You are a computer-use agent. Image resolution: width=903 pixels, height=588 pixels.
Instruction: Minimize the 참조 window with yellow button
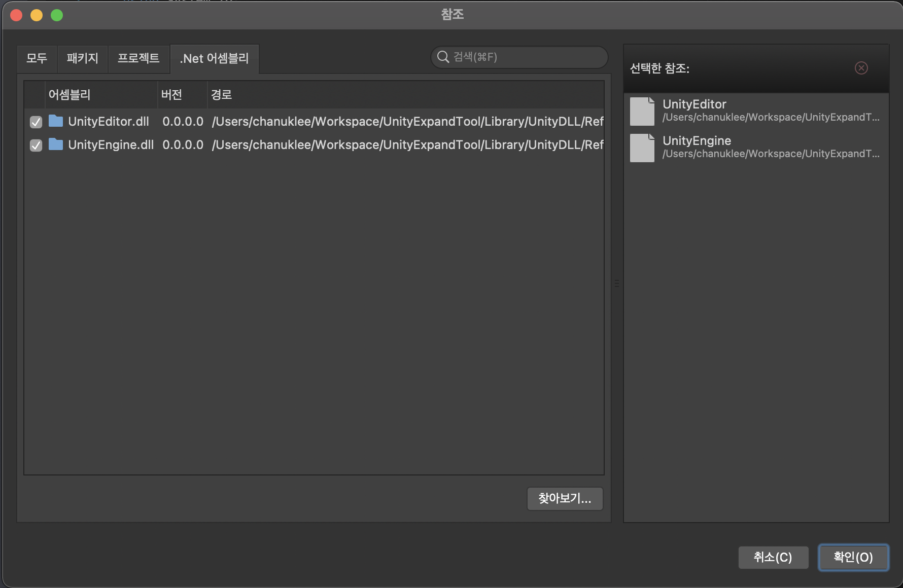tap(37, 15)
